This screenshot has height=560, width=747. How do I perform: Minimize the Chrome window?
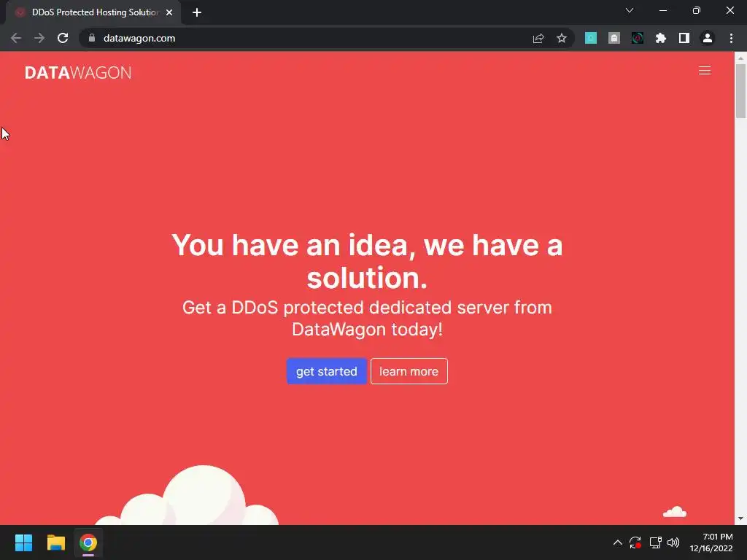[663, 10]
